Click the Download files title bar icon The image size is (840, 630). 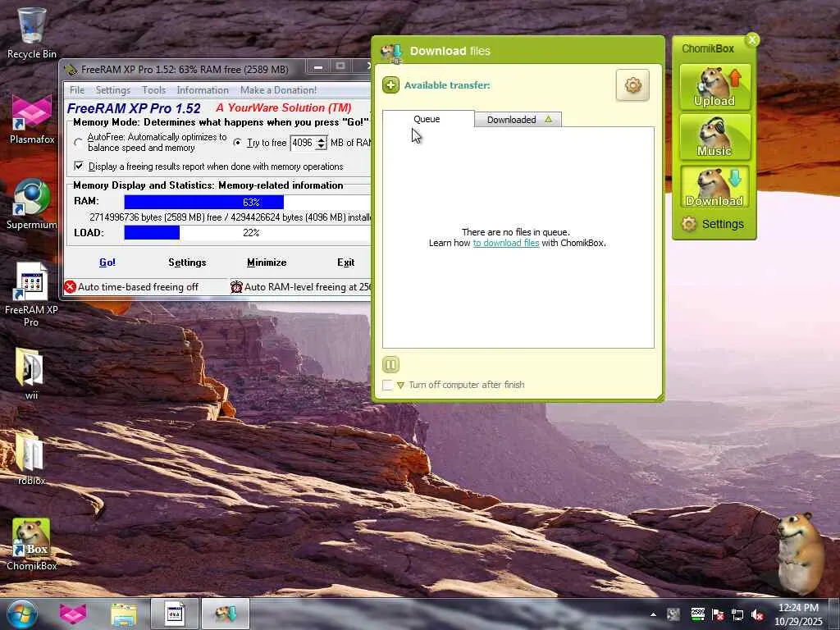point(391,52)
